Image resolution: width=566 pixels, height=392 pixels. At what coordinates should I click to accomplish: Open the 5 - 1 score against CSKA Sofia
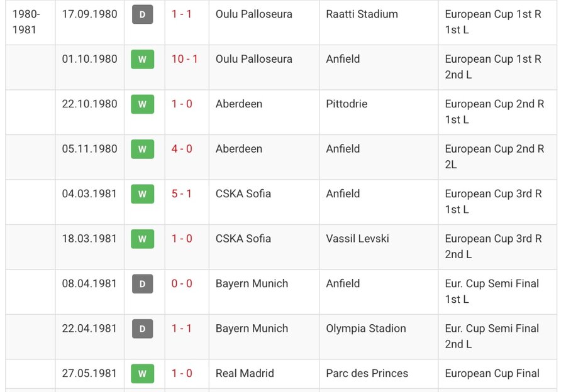click(x=181, y=193)
